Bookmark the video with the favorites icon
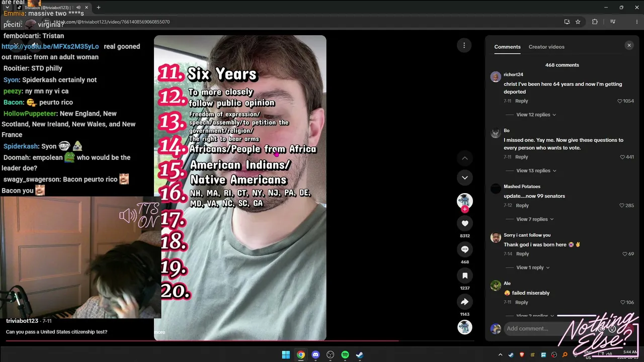644x362 pixels. coord(465,276)
